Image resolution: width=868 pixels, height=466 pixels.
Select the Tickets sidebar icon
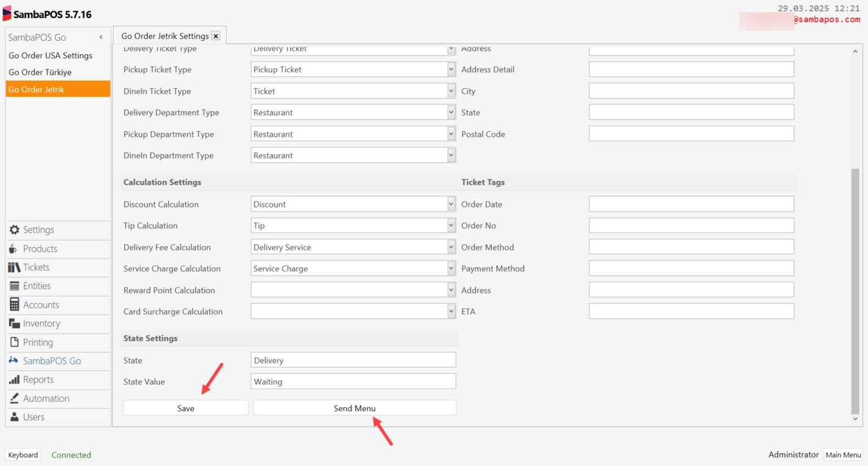tap(36, 267)
